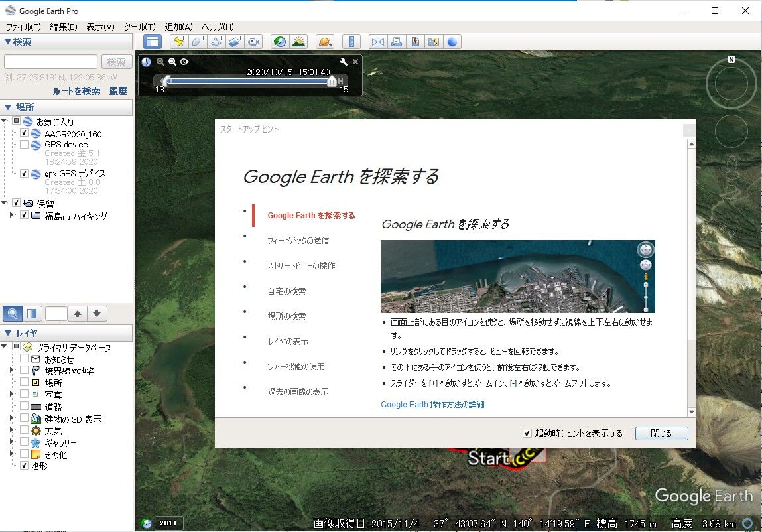
Task: Expand the 境界線や地名 layer
Action: tap(12, 370)
